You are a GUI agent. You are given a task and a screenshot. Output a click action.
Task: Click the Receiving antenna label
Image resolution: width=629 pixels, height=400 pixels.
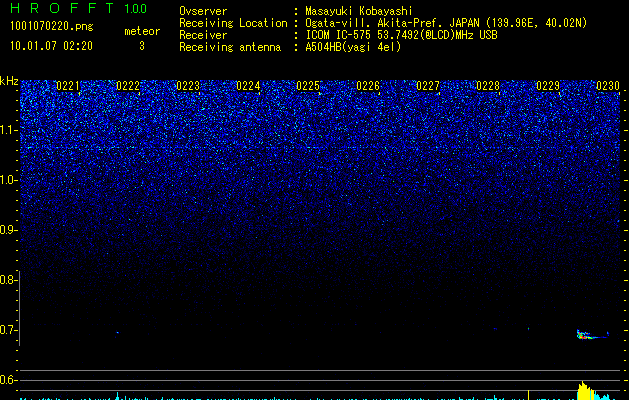pyautogui.click(x=230, y=47)
